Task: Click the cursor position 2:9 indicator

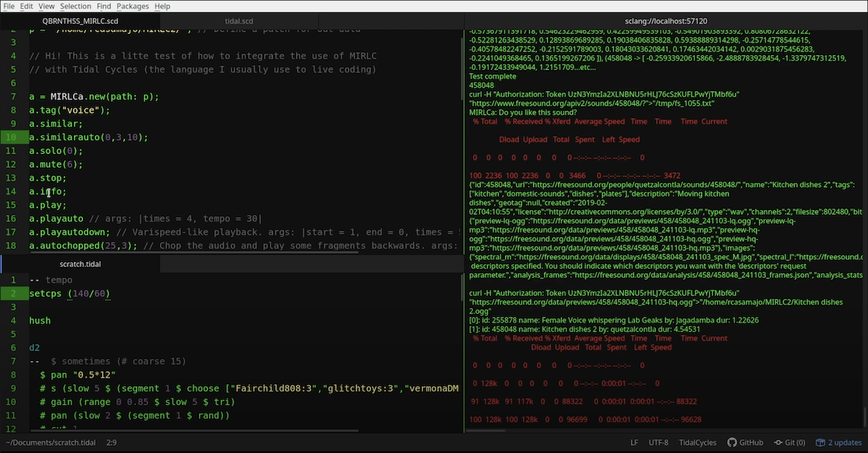Action: point(112,442)
